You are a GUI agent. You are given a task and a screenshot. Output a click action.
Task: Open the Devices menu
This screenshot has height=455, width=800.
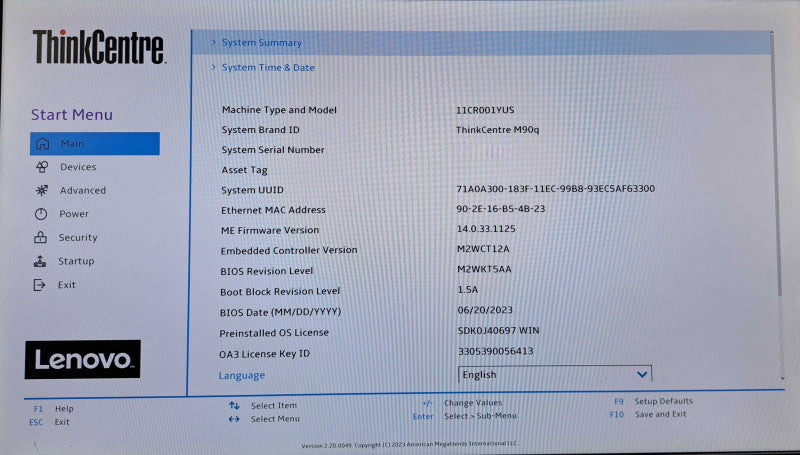(x=78, y=167)
